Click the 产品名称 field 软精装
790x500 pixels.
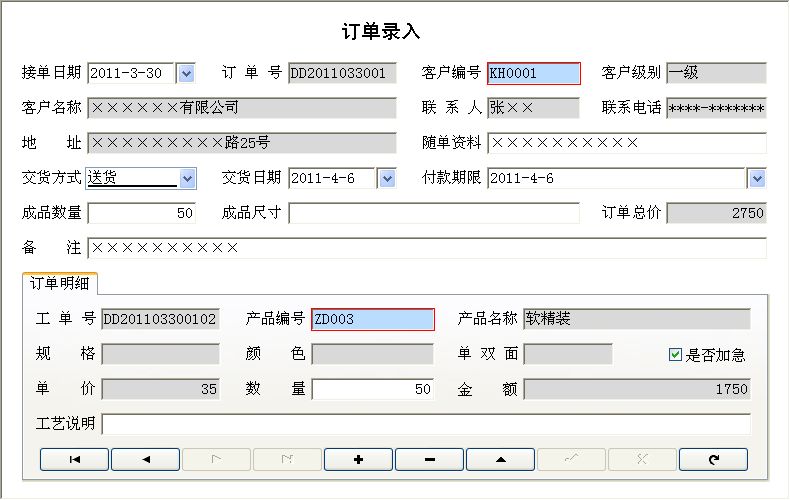pos(637,320)
